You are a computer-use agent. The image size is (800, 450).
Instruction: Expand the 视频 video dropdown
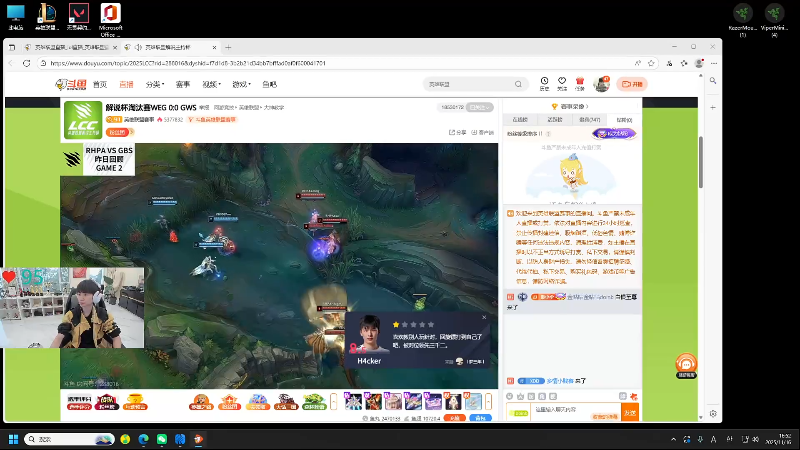click(211, 84)
